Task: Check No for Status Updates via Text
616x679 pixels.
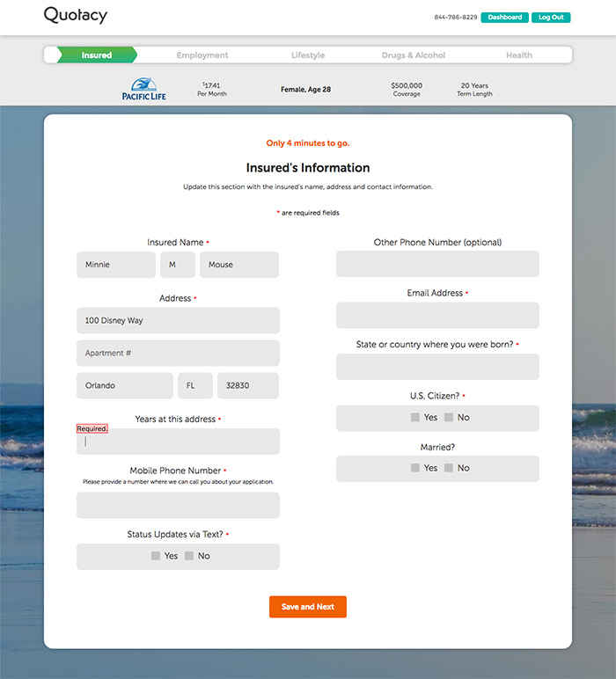Action: pos(189,556)
